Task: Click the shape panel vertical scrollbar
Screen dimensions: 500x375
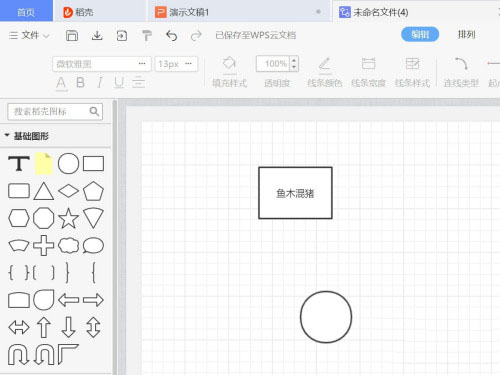Action: tap(115, 237)
